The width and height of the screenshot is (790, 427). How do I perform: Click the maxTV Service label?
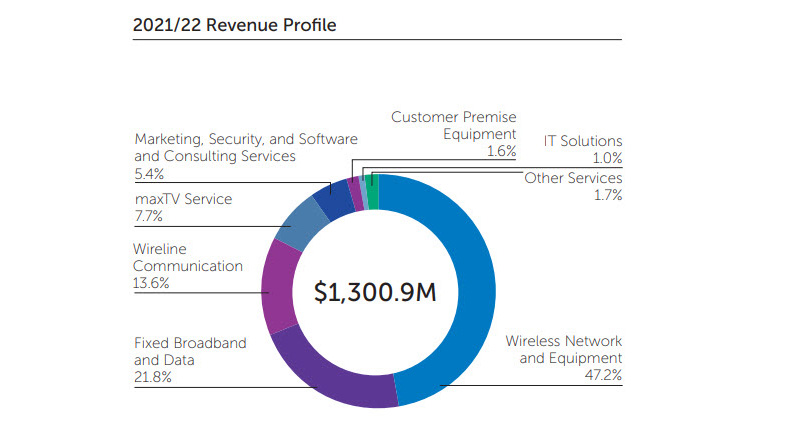pyautogui.click(x=183, y=199)
